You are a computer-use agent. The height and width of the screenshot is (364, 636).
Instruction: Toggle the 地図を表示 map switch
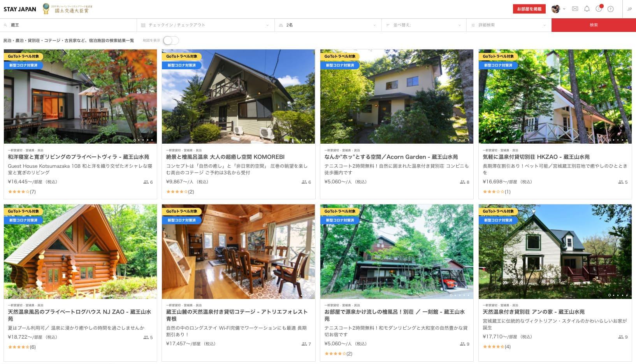click(x=170, y=40)
